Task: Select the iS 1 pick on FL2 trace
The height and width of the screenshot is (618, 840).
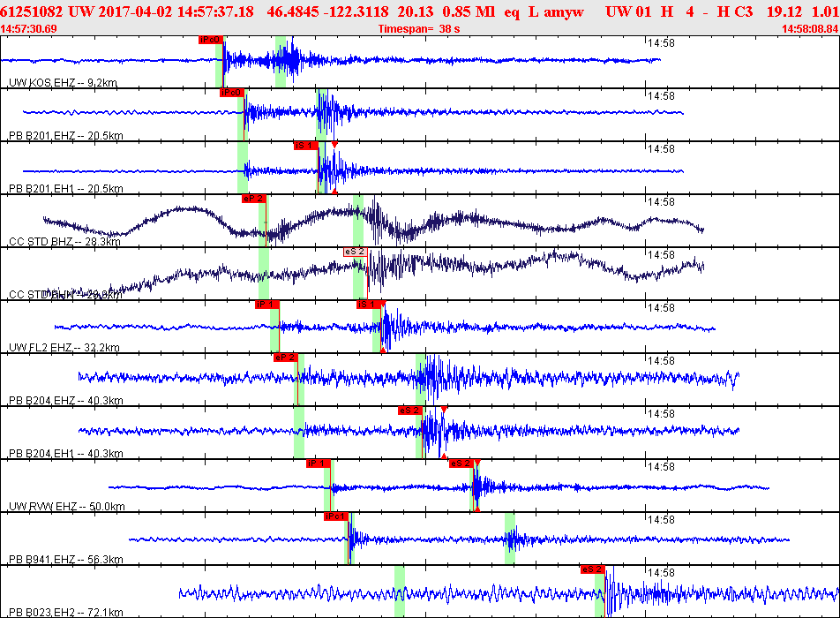Action: [369, 305]
